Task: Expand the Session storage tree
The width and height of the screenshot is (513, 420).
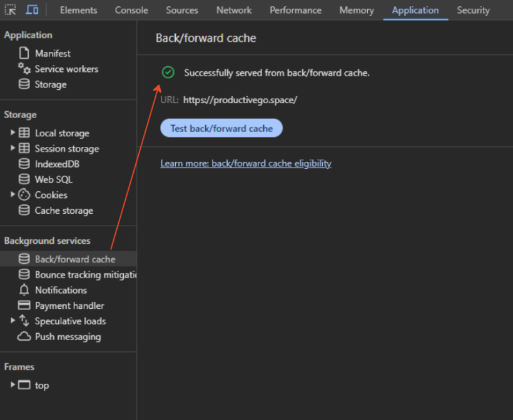Action: point(13,148)
